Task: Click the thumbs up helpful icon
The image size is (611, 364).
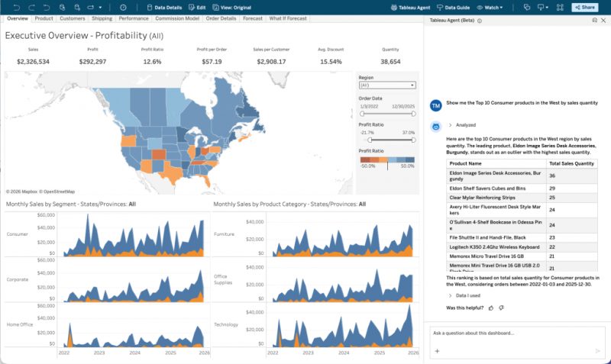Action: [x=491, y=308]
